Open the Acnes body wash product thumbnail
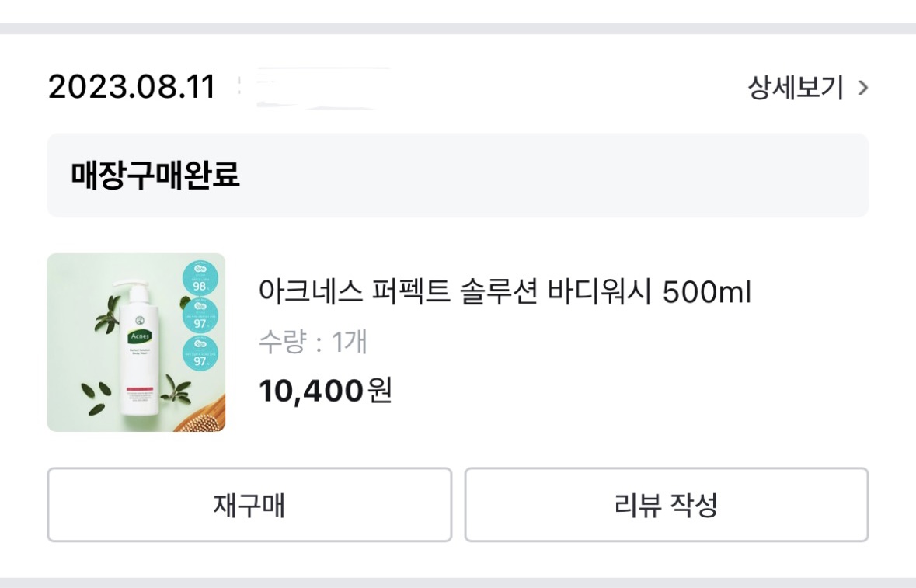This screenshot has width=916, height=588. coord(136,343)
